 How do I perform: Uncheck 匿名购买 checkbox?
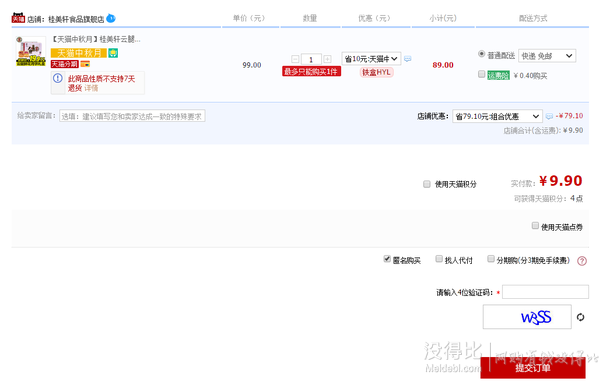coord(387,259)
